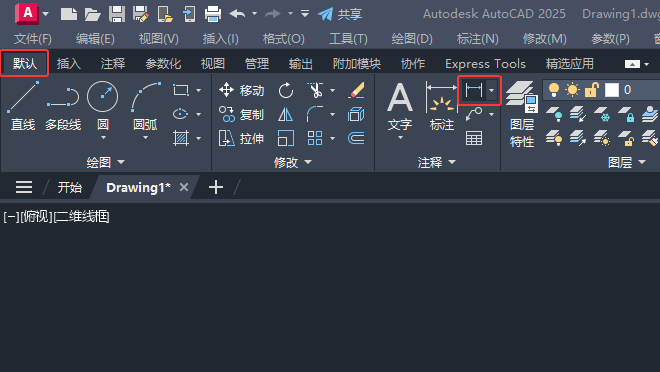
Task: Click the Scale tool icon
Action: (286, 138)
